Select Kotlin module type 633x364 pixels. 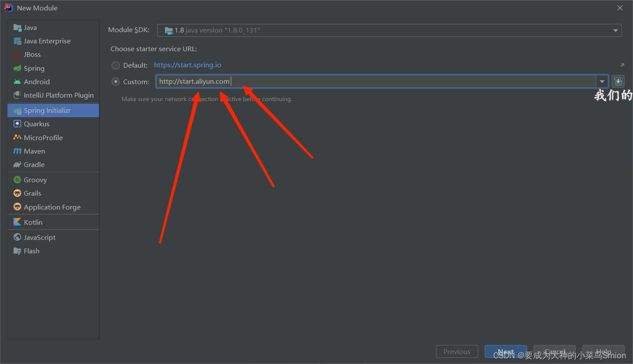point(53,222)
